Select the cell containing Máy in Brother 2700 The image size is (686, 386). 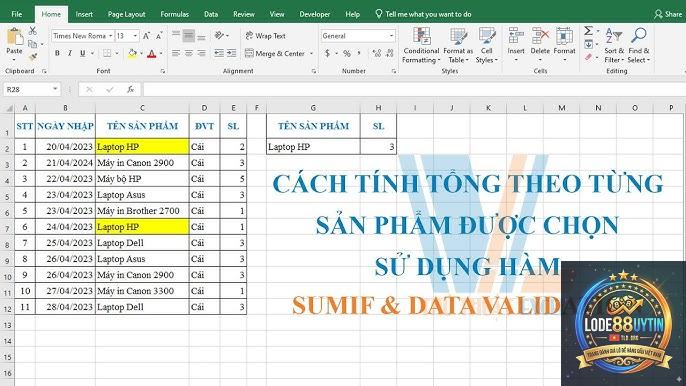[x=142, y=211]
